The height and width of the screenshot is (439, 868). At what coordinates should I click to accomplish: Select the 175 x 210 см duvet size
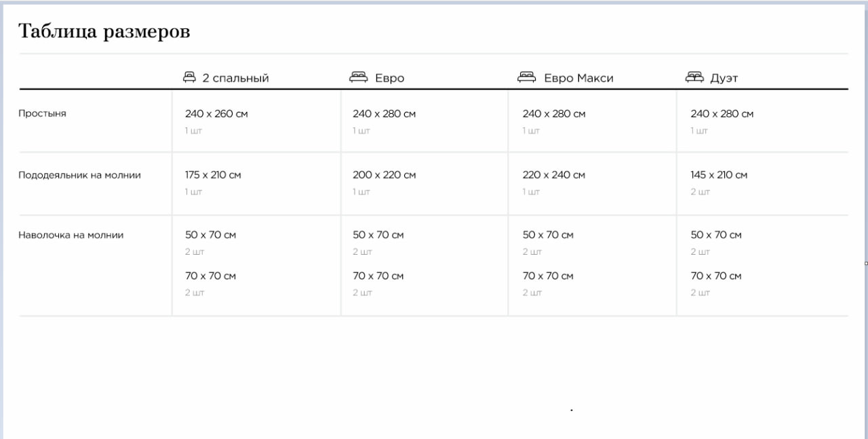(x=213, y=175)
